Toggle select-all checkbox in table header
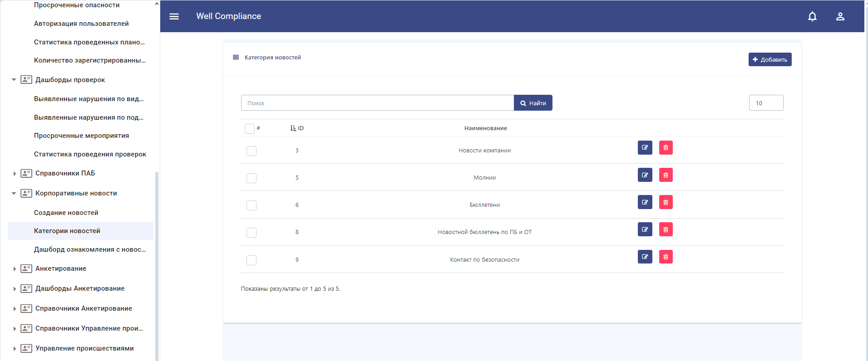 [249, 129]
